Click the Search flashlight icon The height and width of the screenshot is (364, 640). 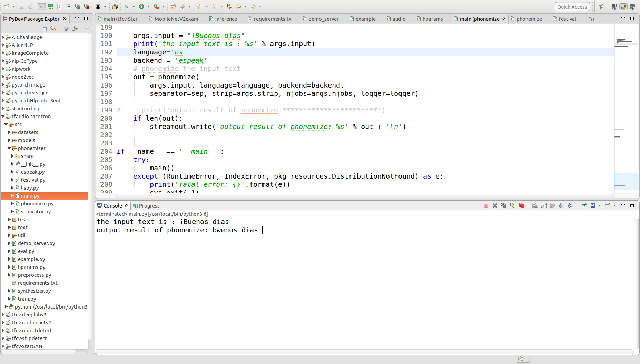[183, 7]
